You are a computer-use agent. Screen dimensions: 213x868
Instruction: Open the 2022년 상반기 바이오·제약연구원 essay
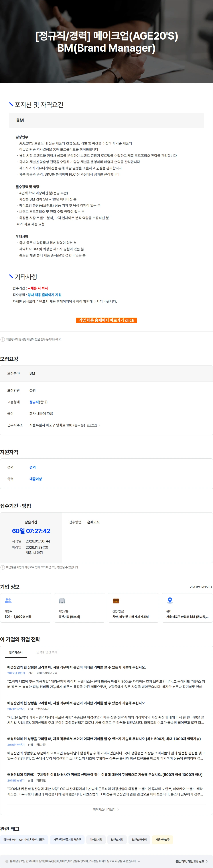[106, 677]
